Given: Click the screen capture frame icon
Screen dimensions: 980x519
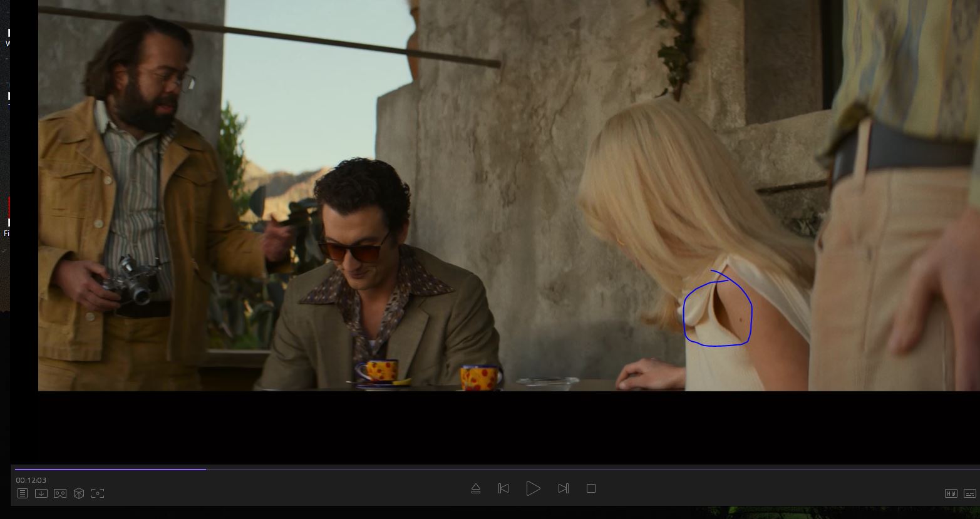Looking at the screenshot, I should click(98, 493).
